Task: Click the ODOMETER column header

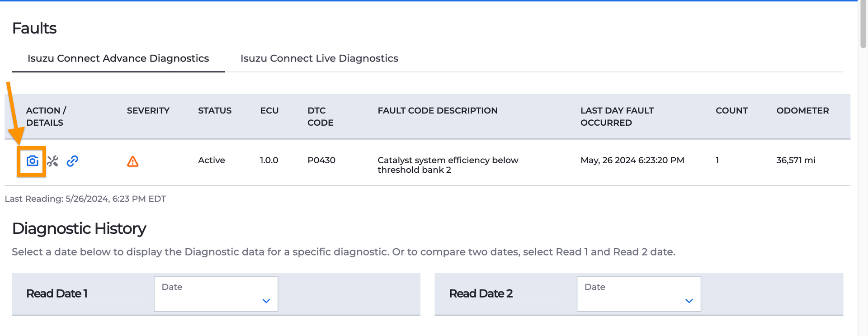Action: (x=803, y=111)
